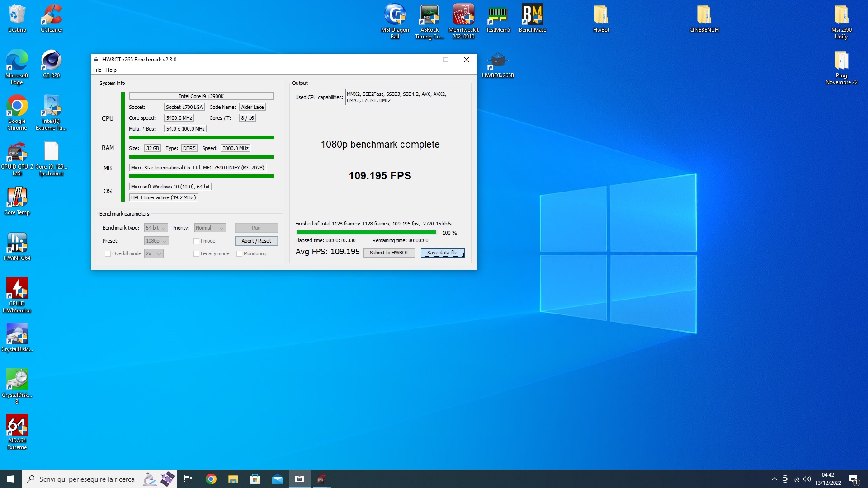Click the benchmark progress bar
Image resolution: width=868 pixels, height=488 pixels.
367,233
